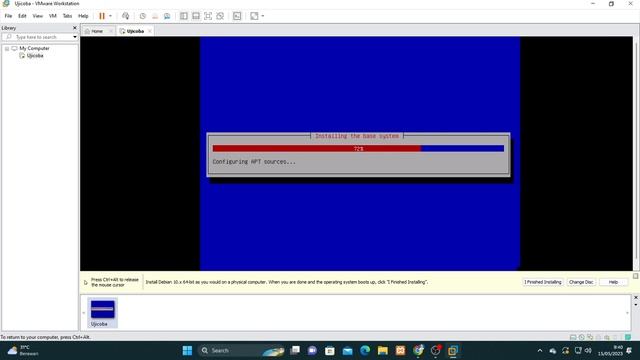Click the installer progress bar at 72%
The width and height of the screenshot is (640, 360).
point(358,149)
